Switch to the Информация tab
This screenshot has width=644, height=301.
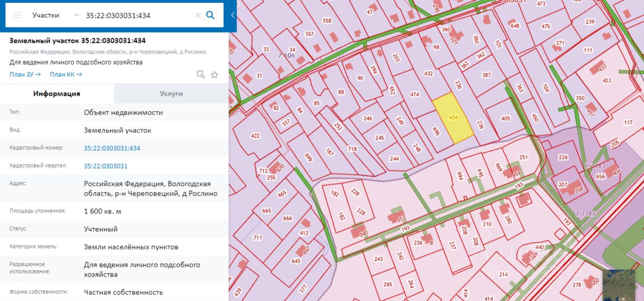pyautogui.click(x=57, y=94)
